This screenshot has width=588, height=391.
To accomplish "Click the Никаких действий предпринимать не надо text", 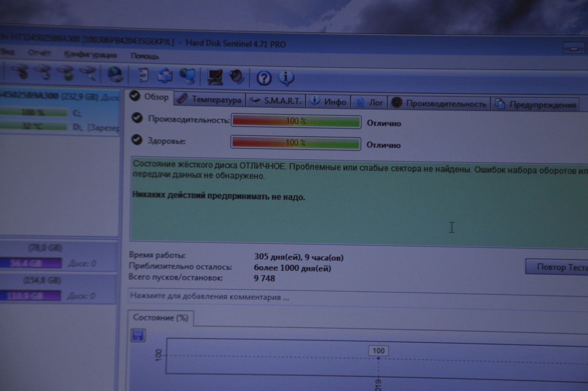I will click(x=219, y=195).
